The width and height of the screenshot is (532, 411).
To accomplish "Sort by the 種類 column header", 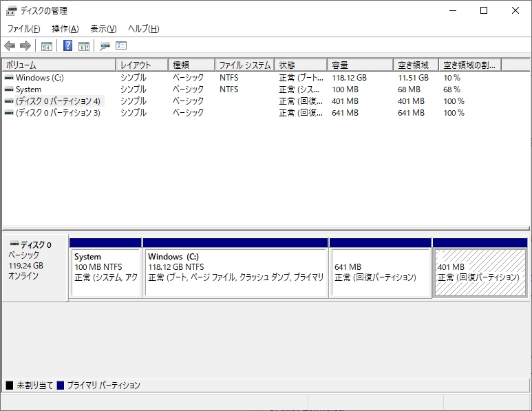I will [x=192, y=65].
